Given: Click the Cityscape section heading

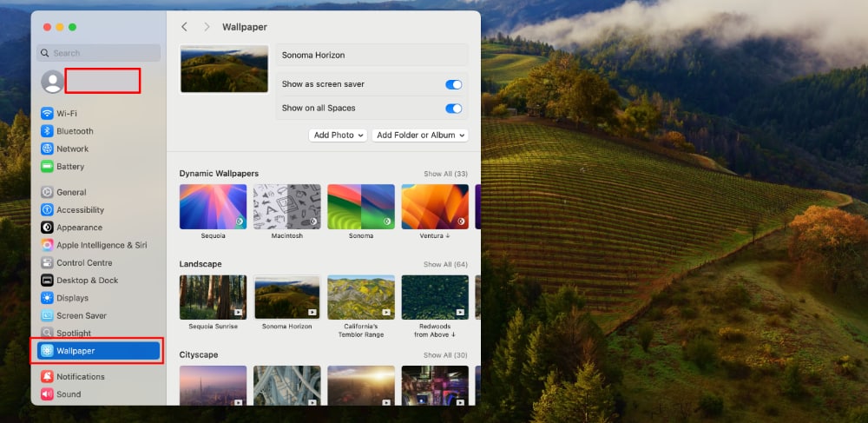Looking at the screenshot, I should (199, 355).
